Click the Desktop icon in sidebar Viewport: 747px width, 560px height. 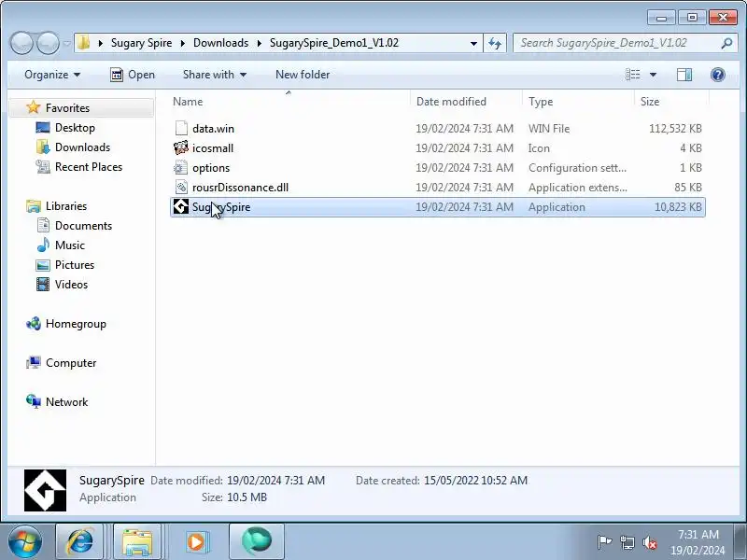pos(43,128)
